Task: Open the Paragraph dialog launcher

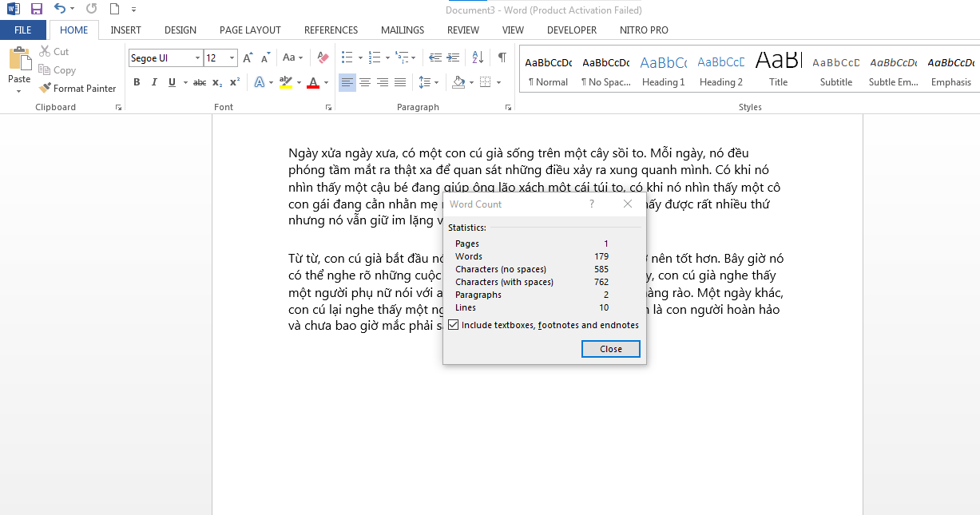Action: coord(508,107)
